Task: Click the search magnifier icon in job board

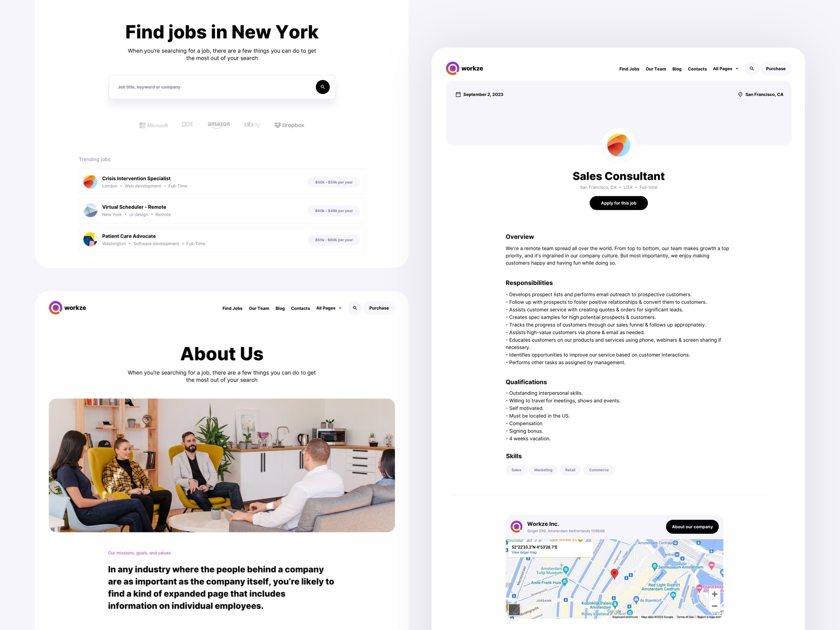Action: 322,87
